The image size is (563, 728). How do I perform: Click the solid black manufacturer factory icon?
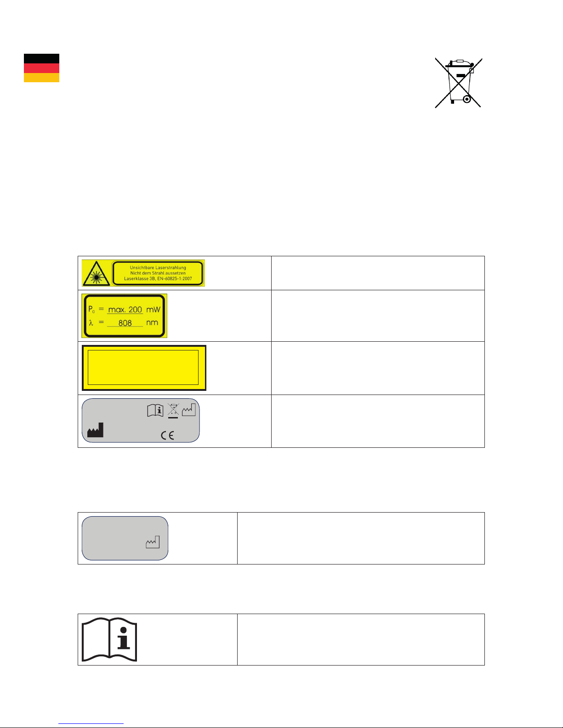coord(96,430)
